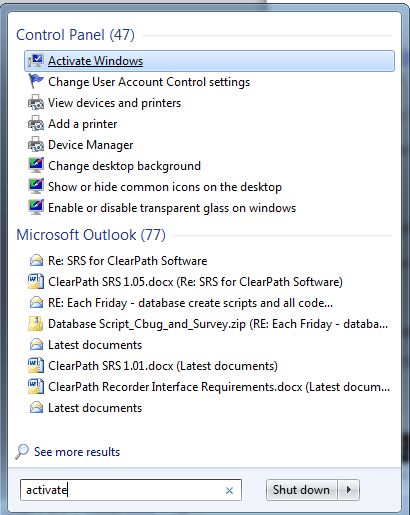Clear the search box with the X button
This screenshot has width=410, height=515.
[229, 490]
